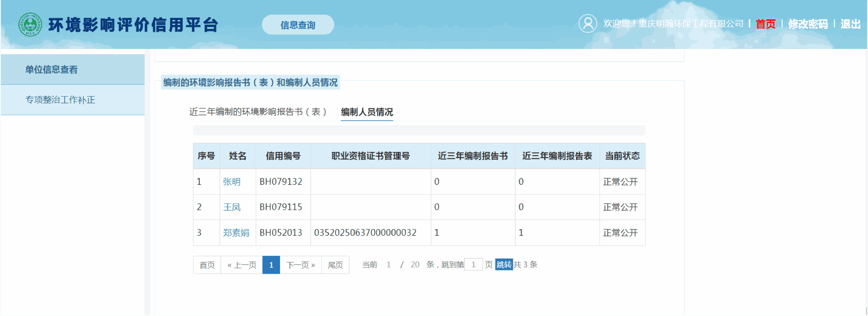Click the user avatar icon

pyautogui.click(x=587, y=24)
